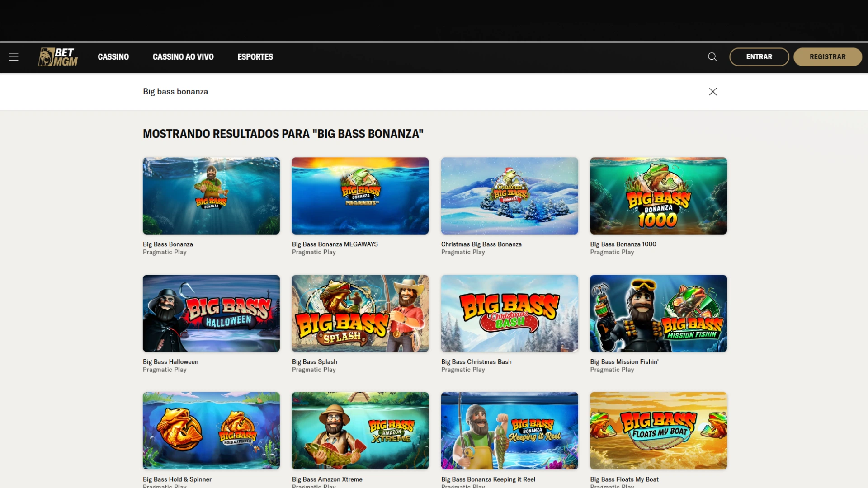The height and width of the screenshot is (488, 868).
Task: Go to Cassino Ao Vivo
Action: point(183,57)
